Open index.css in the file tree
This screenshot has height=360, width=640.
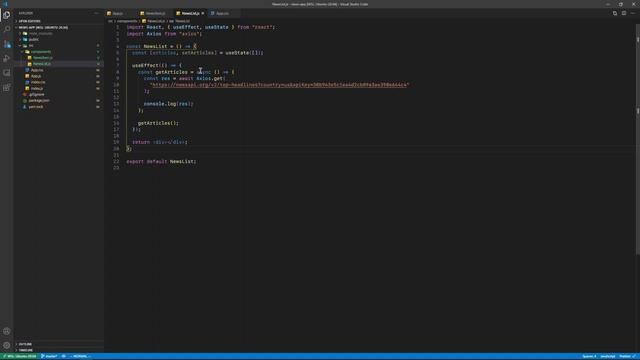tap(38, 82)
